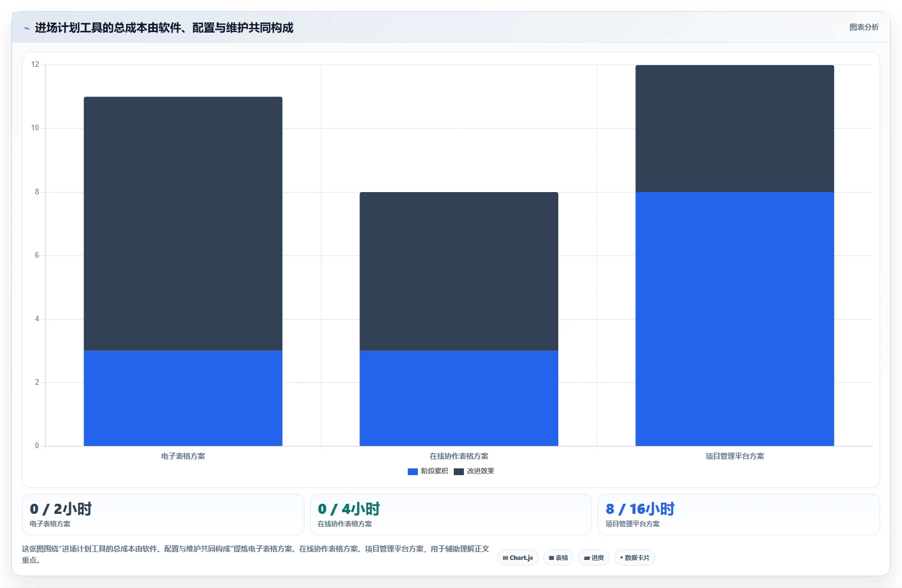
Task: Click the 表格 tag chip
Action: coord(558,558)
